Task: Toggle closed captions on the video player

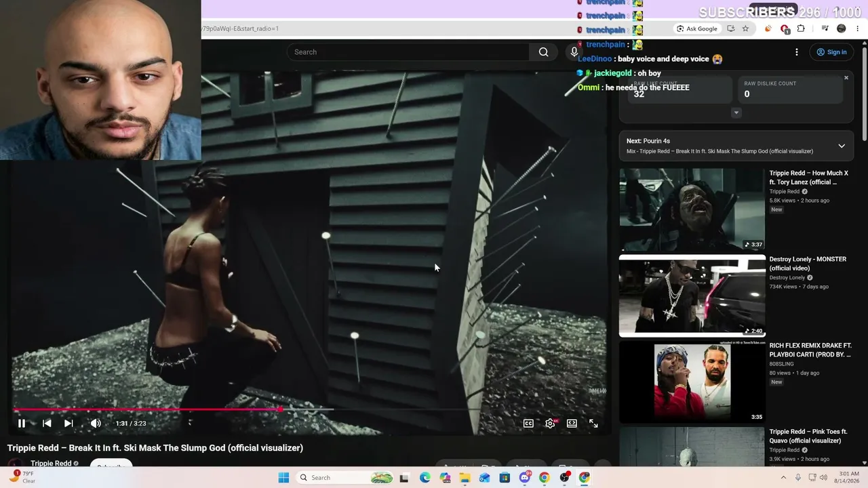Action: [x=528, y=424]
